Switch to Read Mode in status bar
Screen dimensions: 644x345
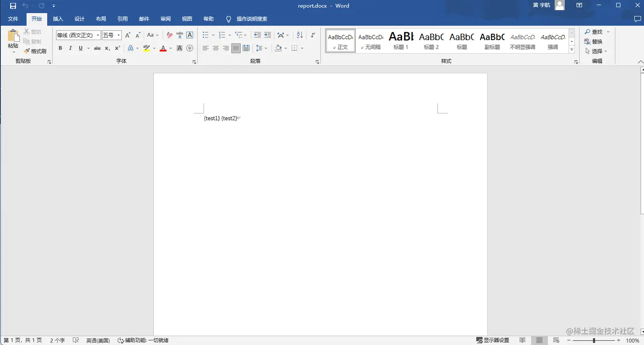point(523,340)
